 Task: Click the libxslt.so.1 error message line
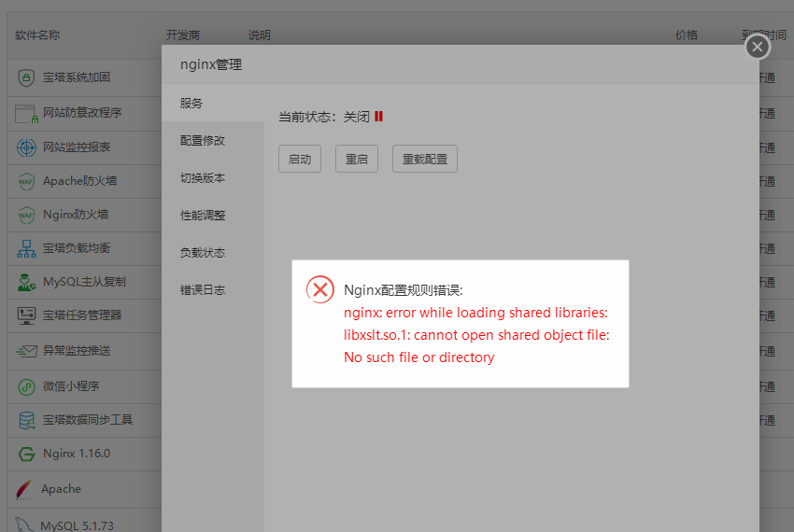point(476,335)
